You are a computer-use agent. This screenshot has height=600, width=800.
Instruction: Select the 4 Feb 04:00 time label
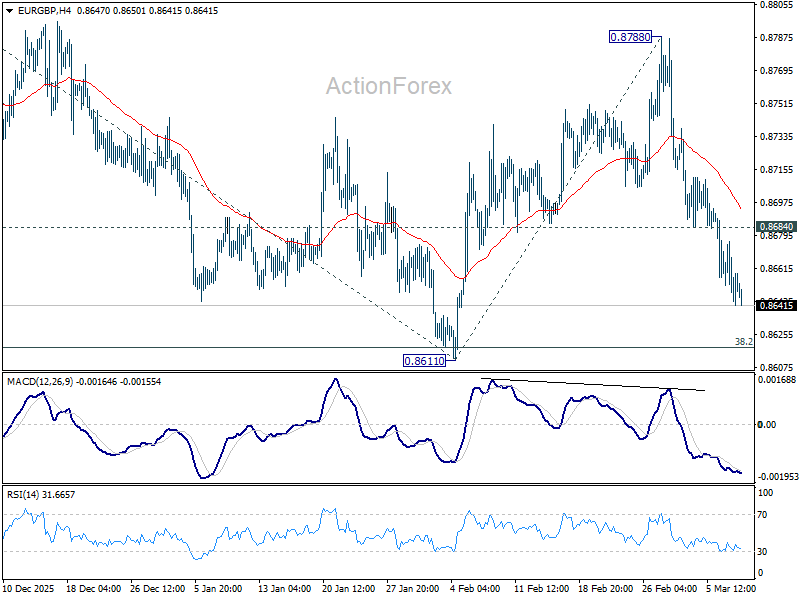coord(475,588)
